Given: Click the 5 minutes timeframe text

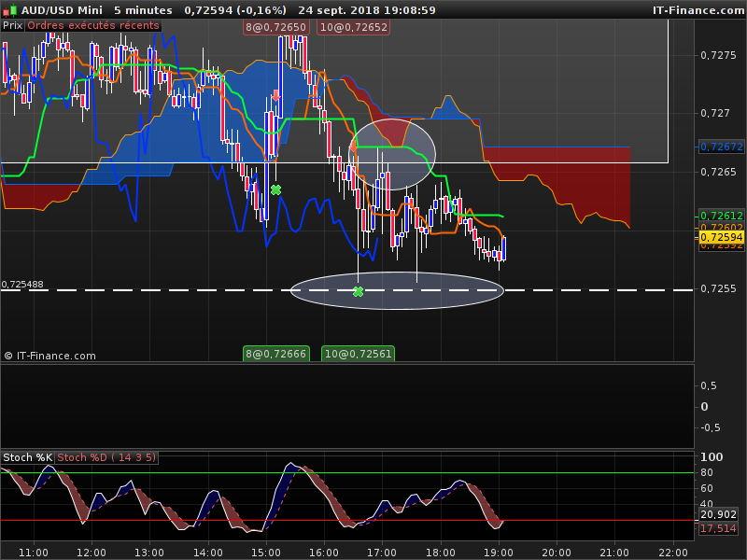Looking at the screenshot, I should [x=144, y=10].
